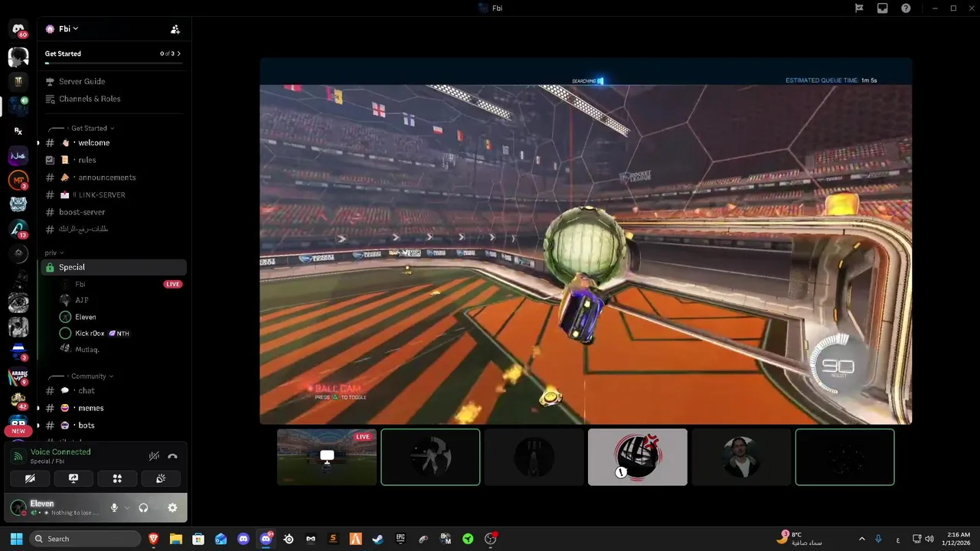Toggle the camera on or off
Viewport: 980px width, 551px height.
pyautogui.click(x=30, y=478)
